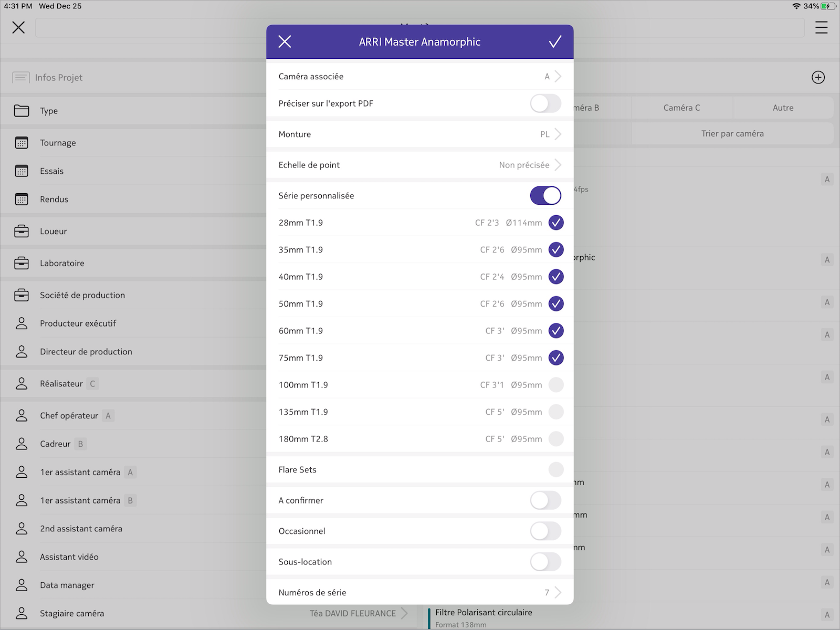840x630 pixels.
Task: Disable the Série personnalisée switch
Action: coord(545,196)
